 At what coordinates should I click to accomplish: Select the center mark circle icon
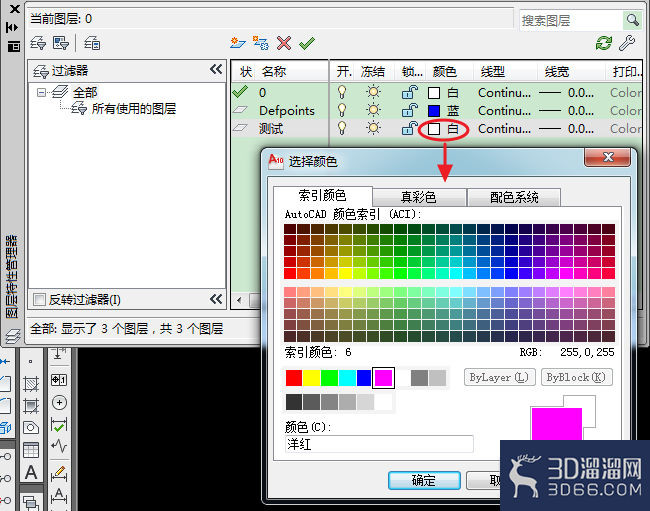[x=59, y=402]
